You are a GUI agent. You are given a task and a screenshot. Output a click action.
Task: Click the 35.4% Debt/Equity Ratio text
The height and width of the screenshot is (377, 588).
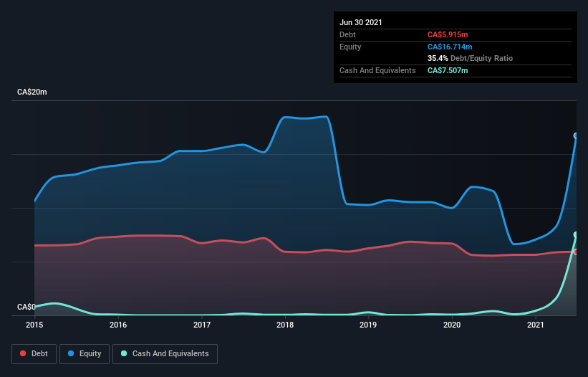[x=471, y=58]
